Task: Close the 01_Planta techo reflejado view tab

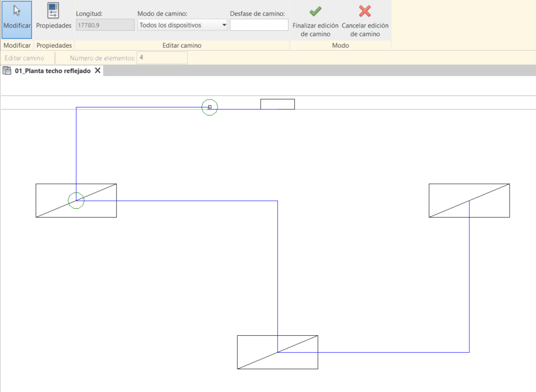Action: click(98, 70)
